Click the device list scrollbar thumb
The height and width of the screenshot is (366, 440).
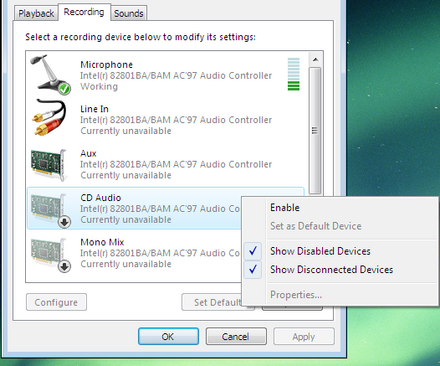(x=315, y=130)
